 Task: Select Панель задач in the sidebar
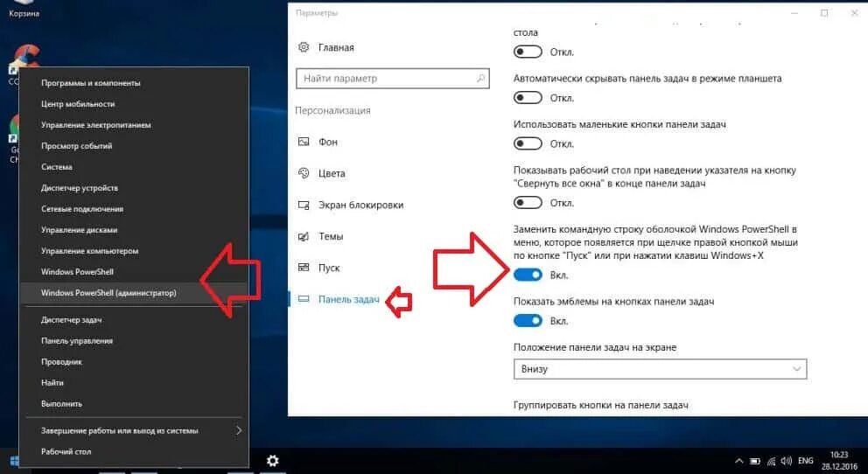(x=349, y=299)
